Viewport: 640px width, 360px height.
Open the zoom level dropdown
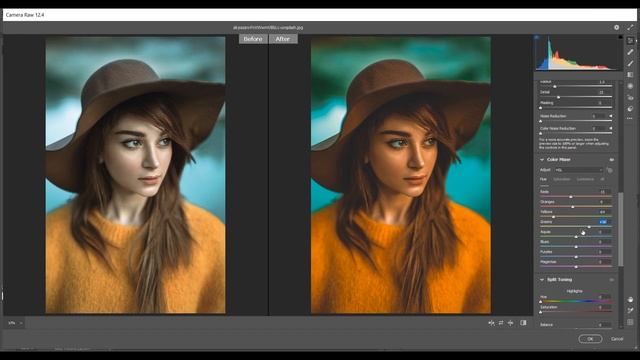(15, 323)
